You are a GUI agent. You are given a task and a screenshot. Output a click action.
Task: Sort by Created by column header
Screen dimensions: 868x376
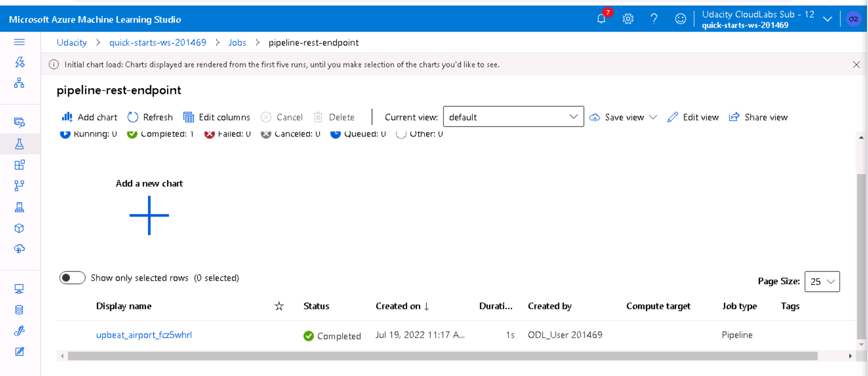click(549, 306)
